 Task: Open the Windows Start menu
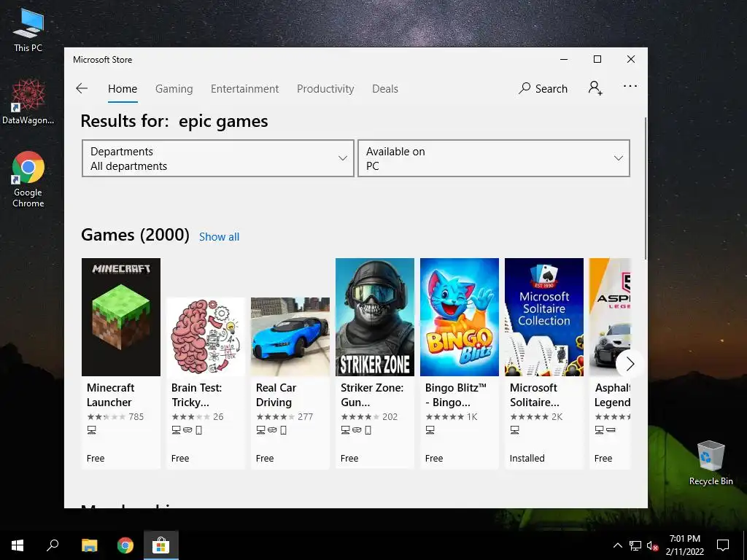(x=18, y=545)
